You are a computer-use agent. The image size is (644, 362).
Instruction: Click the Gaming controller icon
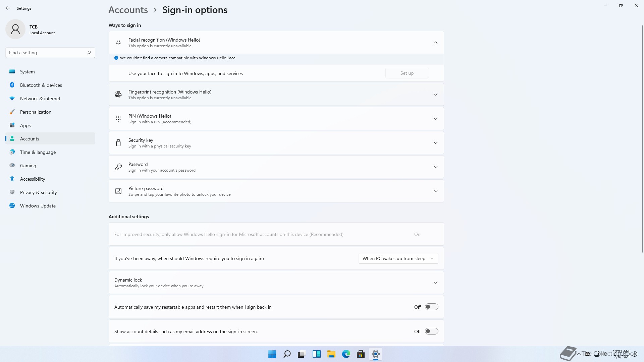click(x=12, y=165)
